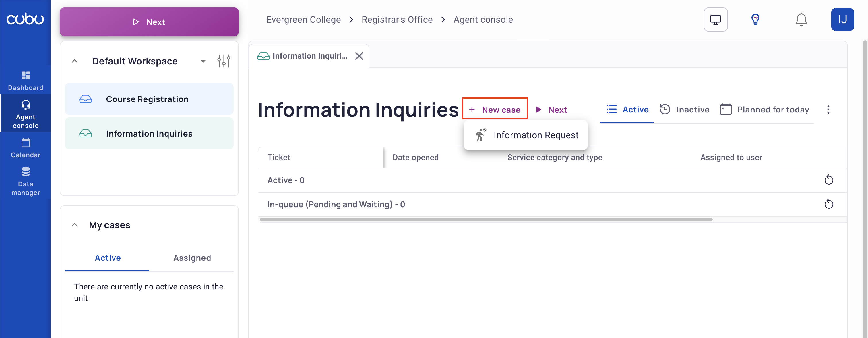Viewport: 868px width, 338px height.
Task: Open the three-dot more options menu
Action: point(828,110)
